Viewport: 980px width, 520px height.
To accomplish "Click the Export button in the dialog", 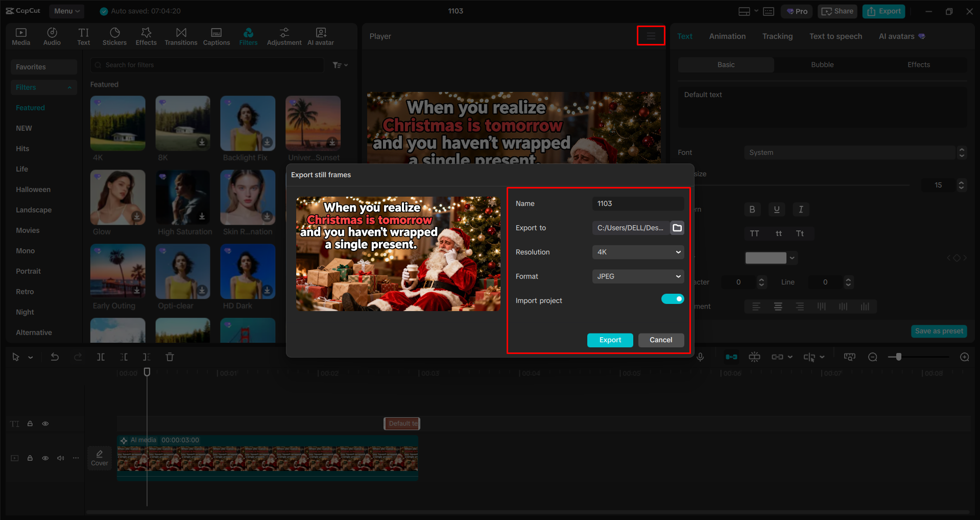I will click(x=610, y=340).
